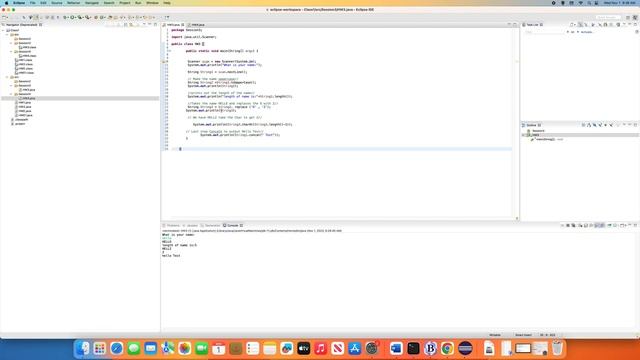This screenshot has width=640, height=360.
Task: Minimize the editor area
Action: pyautogui.click(x=509, y=25)
